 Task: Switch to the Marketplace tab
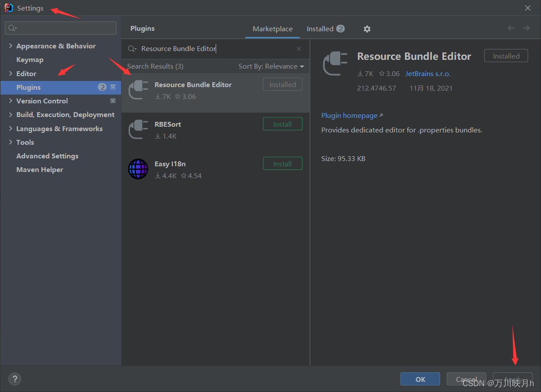(272, 29)
